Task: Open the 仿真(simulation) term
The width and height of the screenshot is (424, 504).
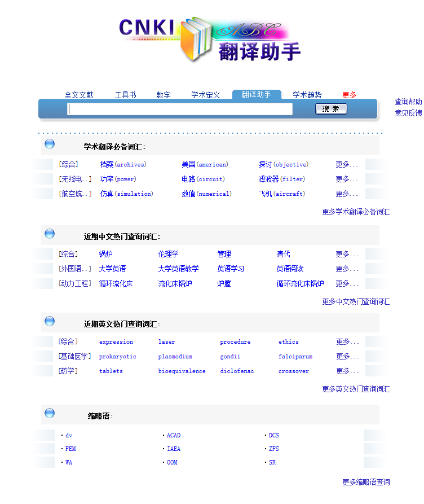Action: tap(126, 194)
